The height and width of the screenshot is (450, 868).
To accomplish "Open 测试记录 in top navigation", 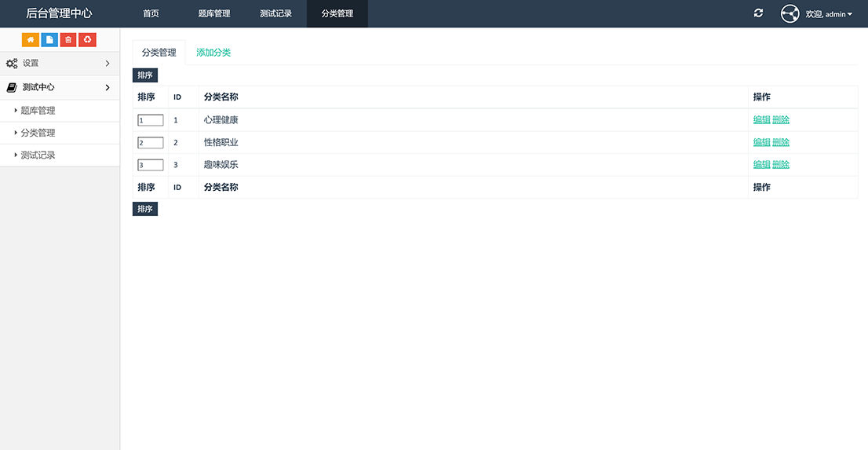I will [x=275, y=14].
